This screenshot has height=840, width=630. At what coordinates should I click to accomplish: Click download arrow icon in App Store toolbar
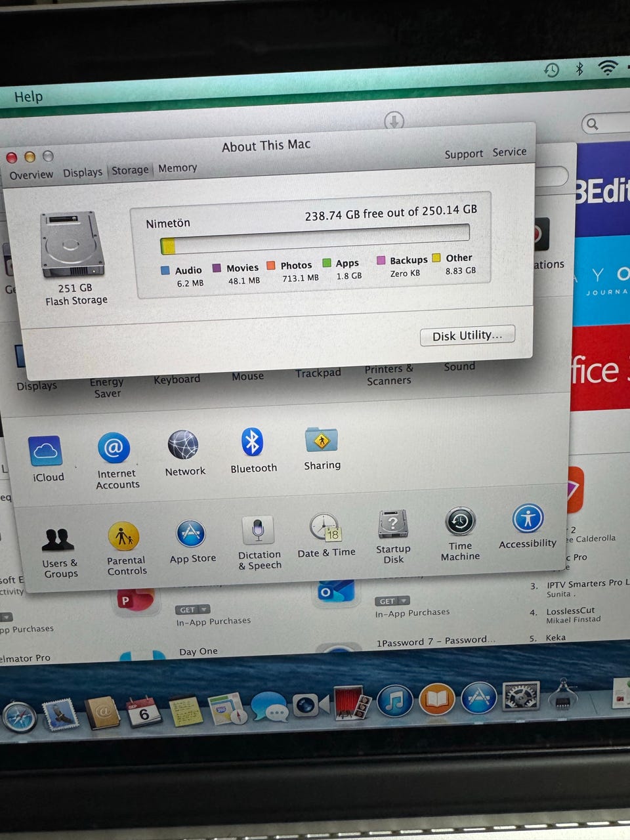coord(394,121)
